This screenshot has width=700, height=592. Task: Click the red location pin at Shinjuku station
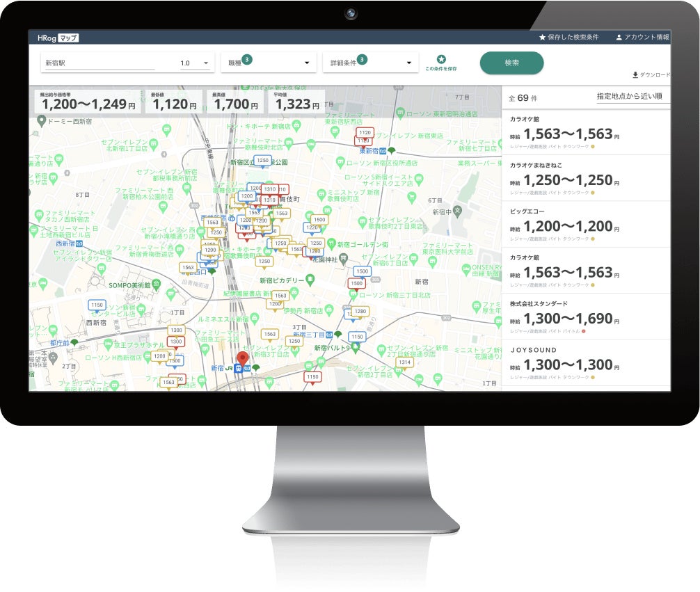pos(242,359)
